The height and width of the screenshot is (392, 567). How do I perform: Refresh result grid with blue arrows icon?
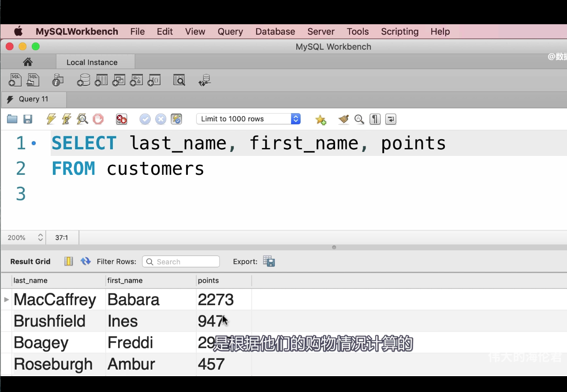(86, 261)
